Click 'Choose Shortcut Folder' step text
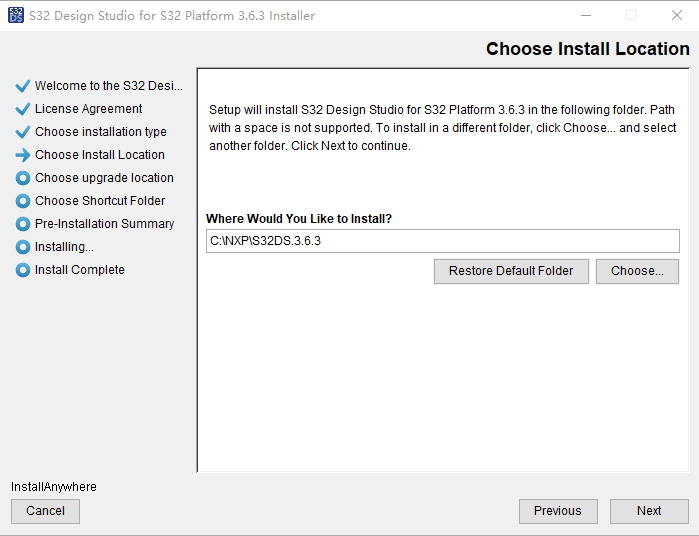The image size is (699, 536). coord(100,201)
